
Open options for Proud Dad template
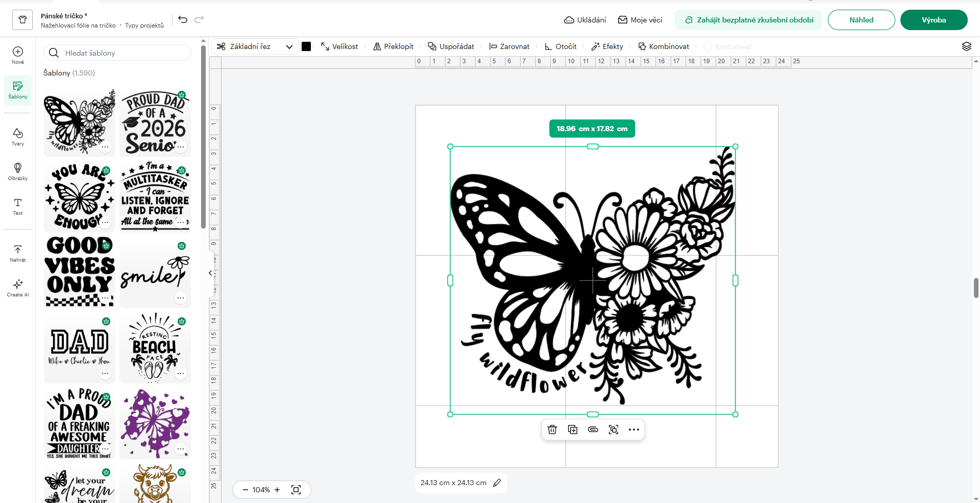pos(181,147)
